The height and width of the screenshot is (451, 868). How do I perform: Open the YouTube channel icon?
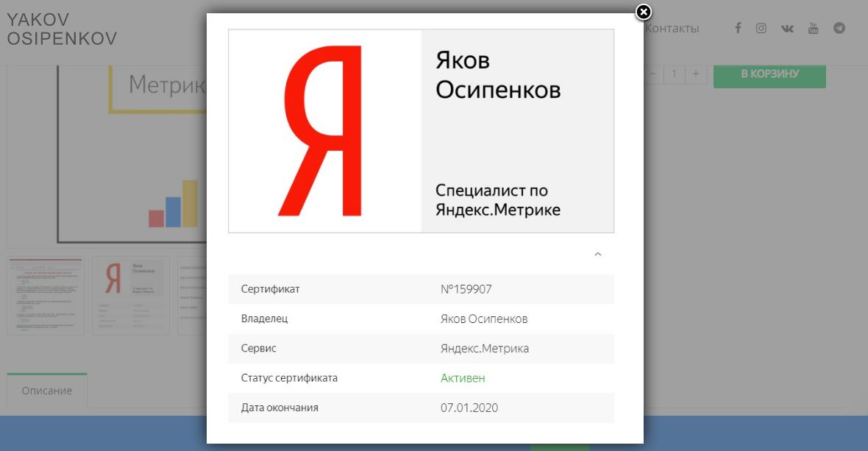click(x=813, y=28)
